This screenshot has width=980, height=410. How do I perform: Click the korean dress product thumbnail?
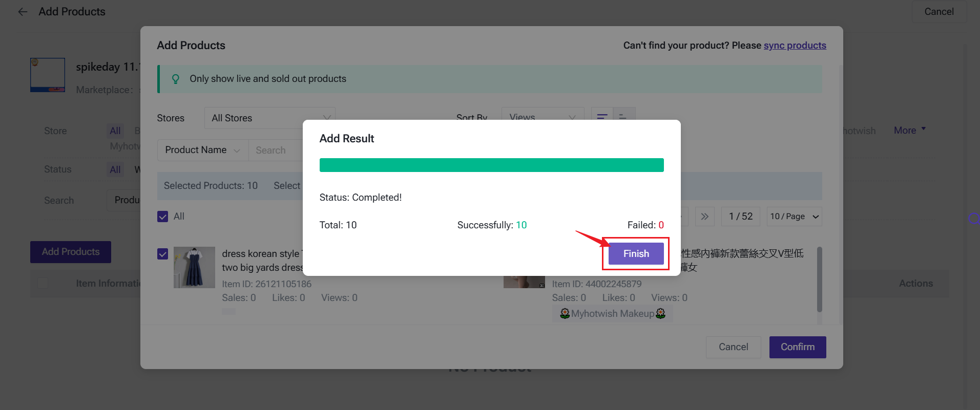[194, 267]
